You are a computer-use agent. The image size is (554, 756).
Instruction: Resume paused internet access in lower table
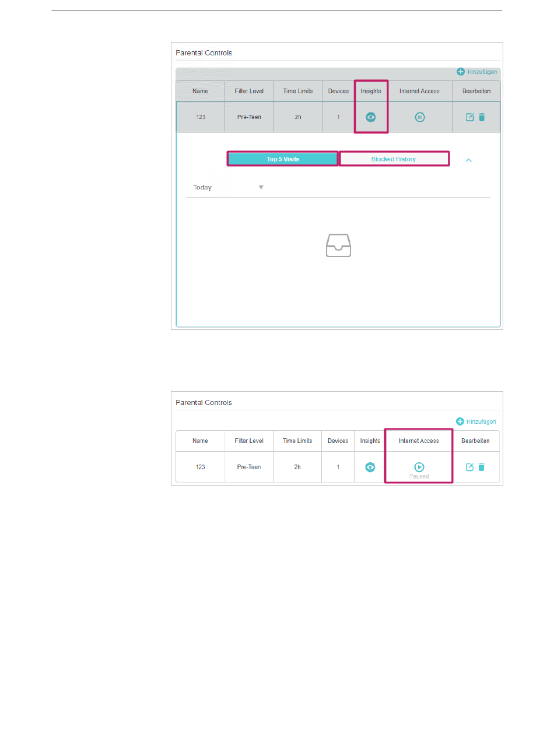click(x=419, y=467)
